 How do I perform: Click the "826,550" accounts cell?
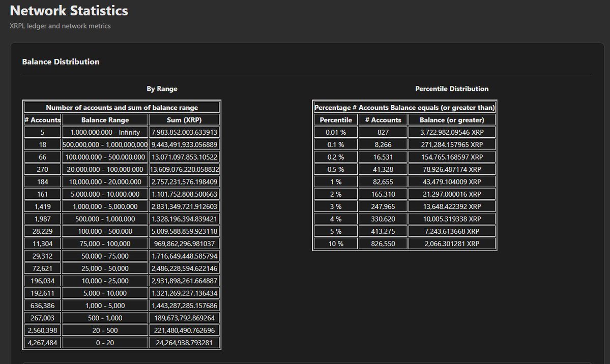383,244
